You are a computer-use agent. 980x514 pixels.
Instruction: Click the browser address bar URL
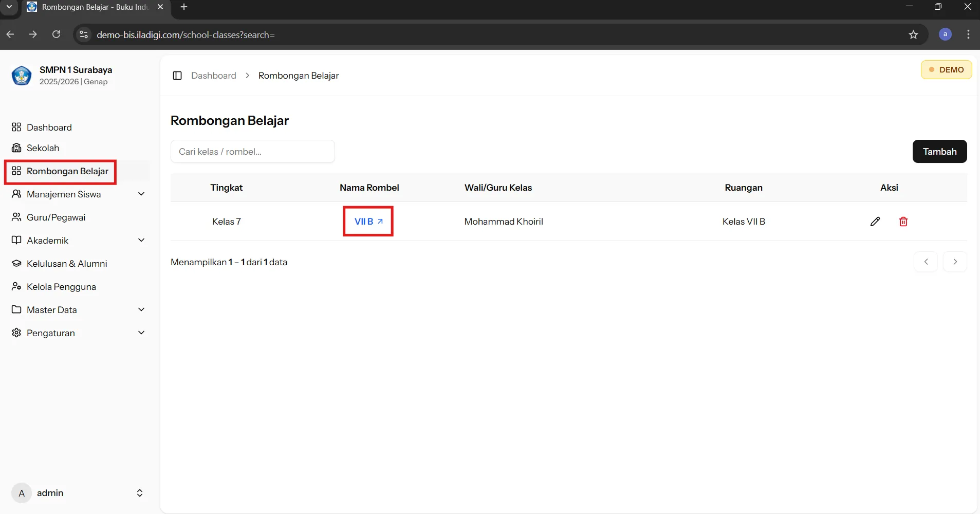click(186, 35)
